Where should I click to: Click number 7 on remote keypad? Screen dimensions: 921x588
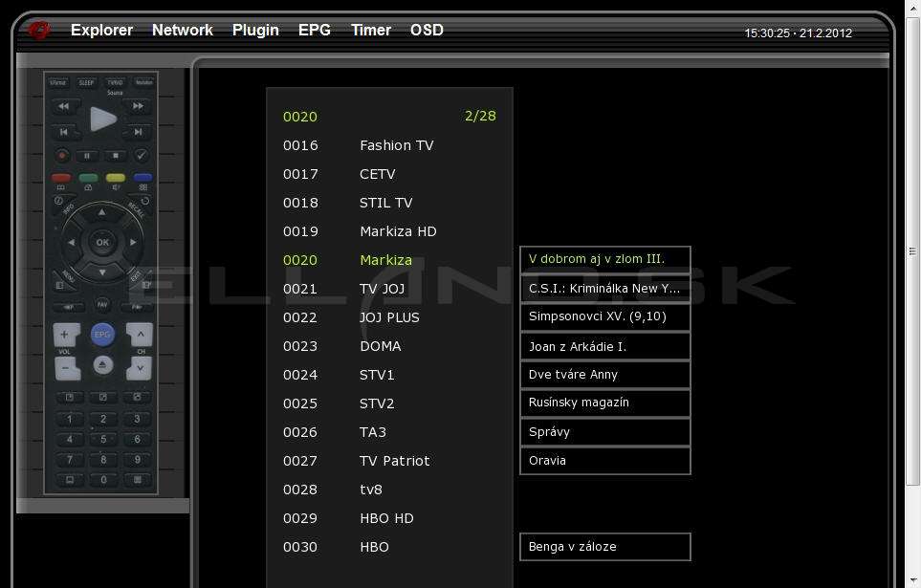click(69, 459)
